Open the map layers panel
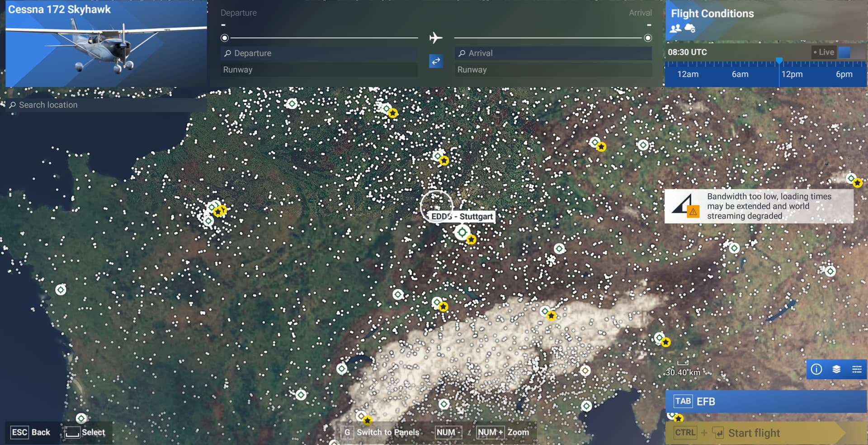This screenshot has height=445, width=868. coord(836,369)
